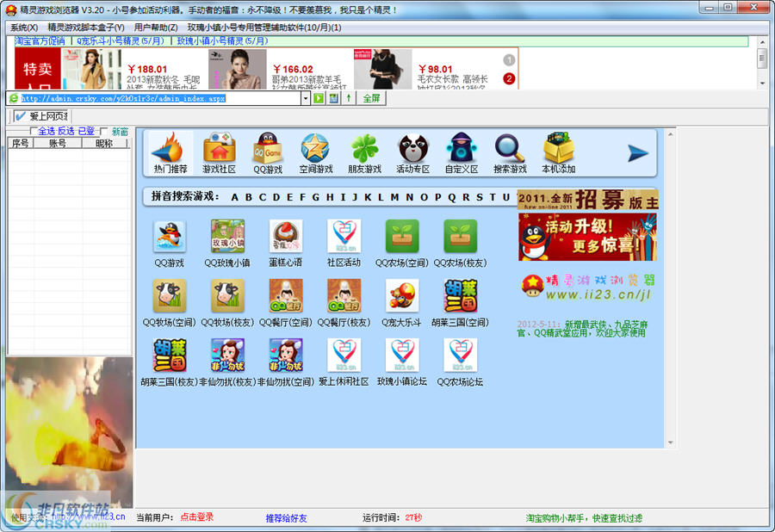
Task: Open the 系统(X) menu
Action: (x=21, y=28)
